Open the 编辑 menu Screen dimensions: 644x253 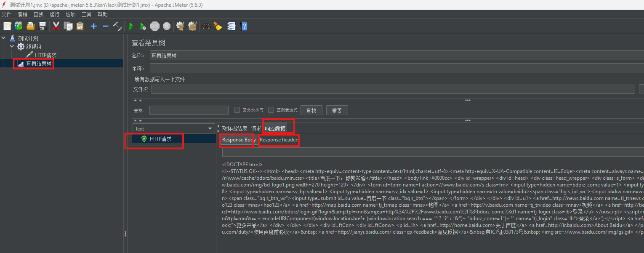(x=22, y=14)
